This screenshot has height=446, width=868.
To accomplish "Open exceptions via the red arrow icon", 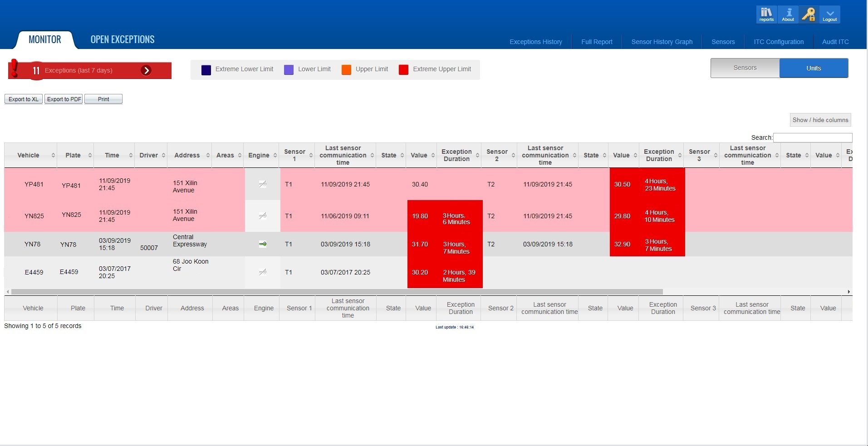I will tap(146, 70).
